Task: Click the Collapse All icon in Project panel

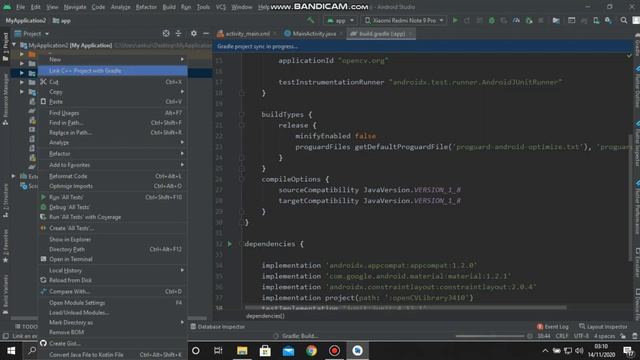Action: 178,33
